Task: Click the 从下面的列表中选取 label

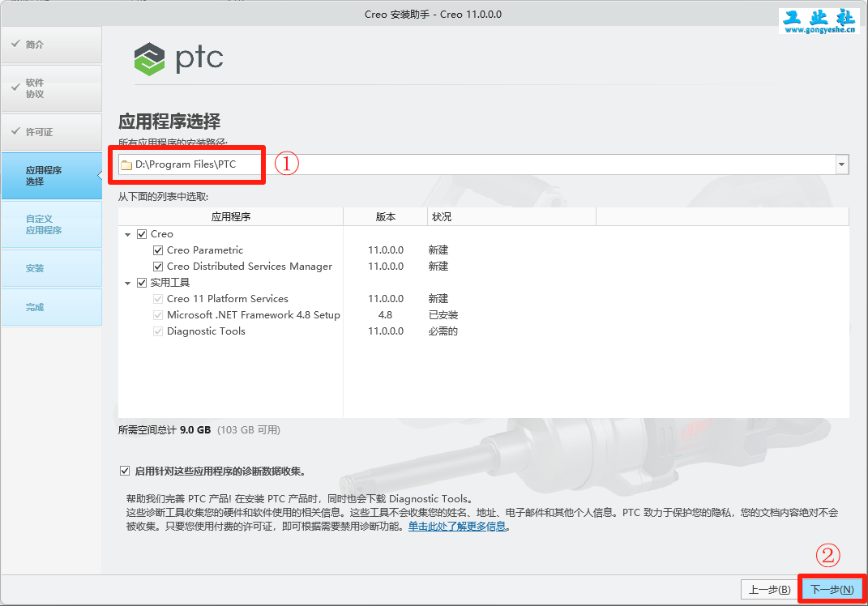Action: (x=163, y=197)
